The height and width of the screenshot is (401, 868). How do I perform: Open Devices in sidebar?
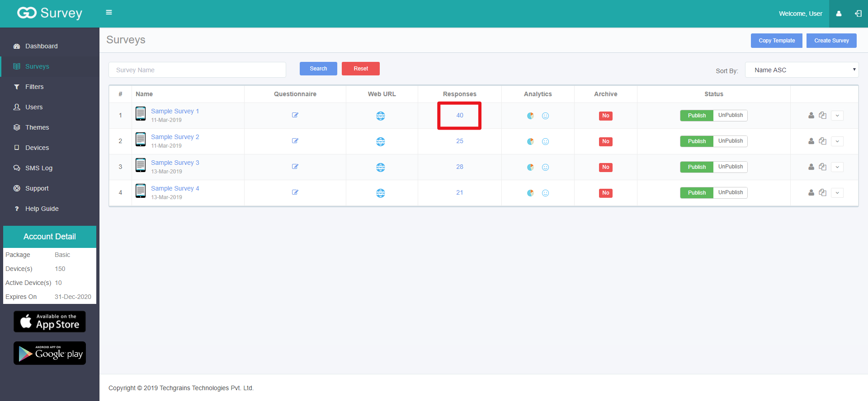(50, 148)
